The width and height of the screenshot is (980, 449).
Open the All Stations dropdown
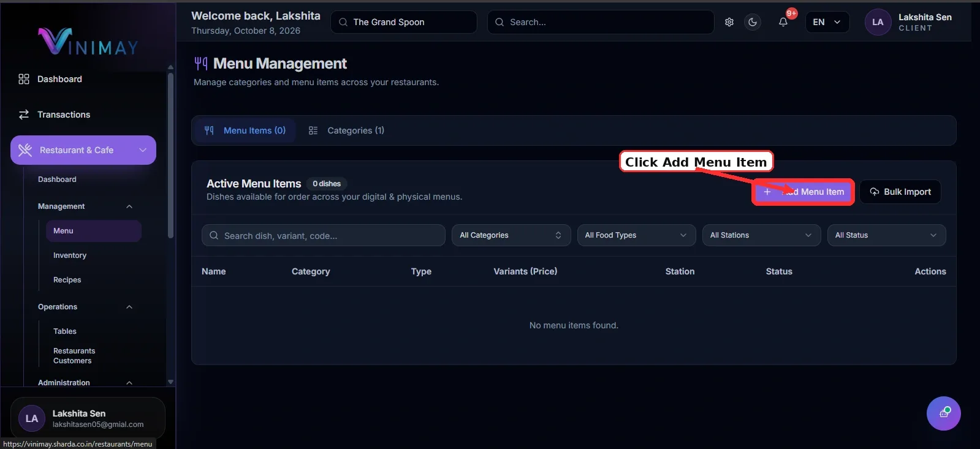point(761,235)
